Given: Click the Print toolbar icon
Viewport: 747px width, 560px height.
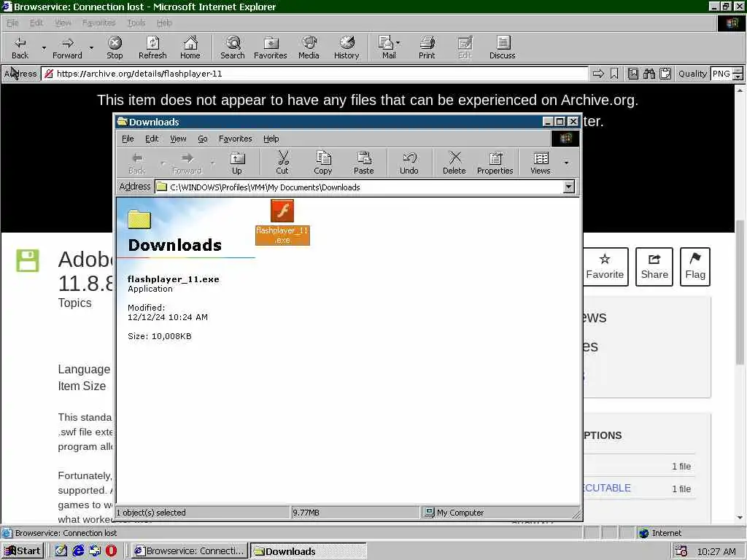Looking at the screenshot, I should tap(427, 47).
